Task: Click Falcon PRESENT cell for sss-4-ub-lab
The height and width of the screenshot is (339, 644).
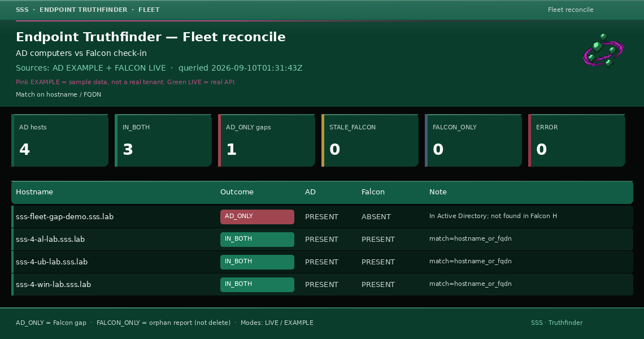Action: tap(378, 262)
